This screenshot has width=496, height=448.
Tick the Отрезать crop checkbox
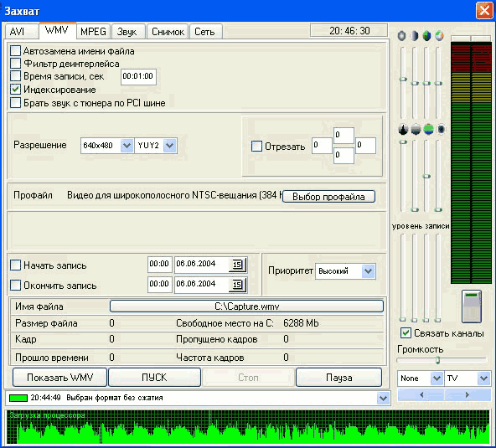[x=256, y=146]
